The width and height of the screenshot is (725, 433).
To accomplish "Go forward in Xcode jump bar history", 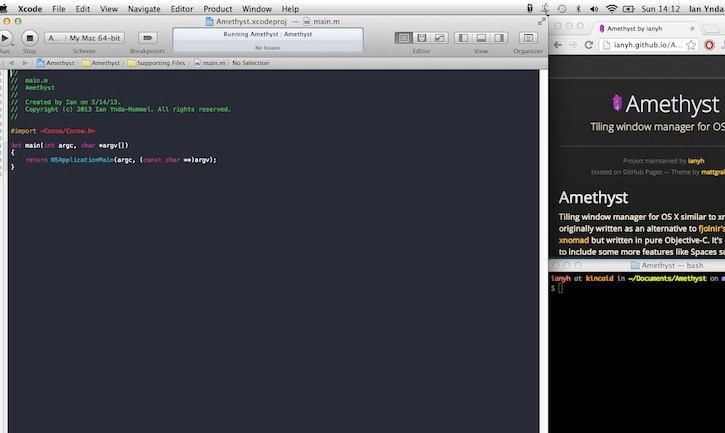I will tap(25, 63).
